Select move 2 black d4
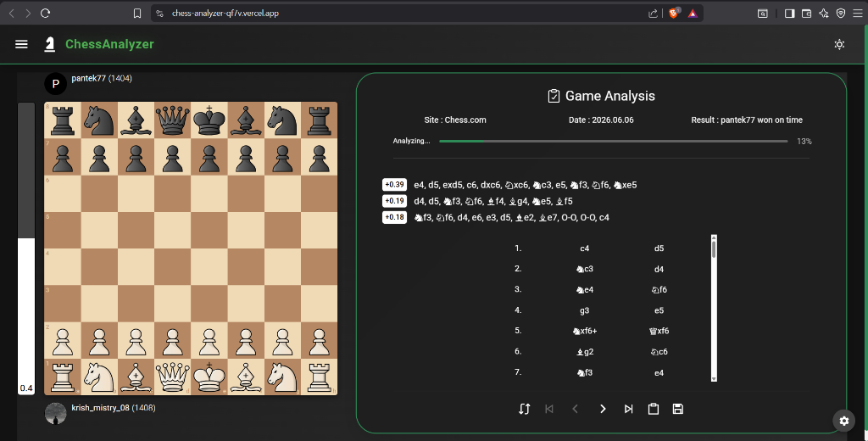This screenshot has width=868, height=441. [659, 269]
